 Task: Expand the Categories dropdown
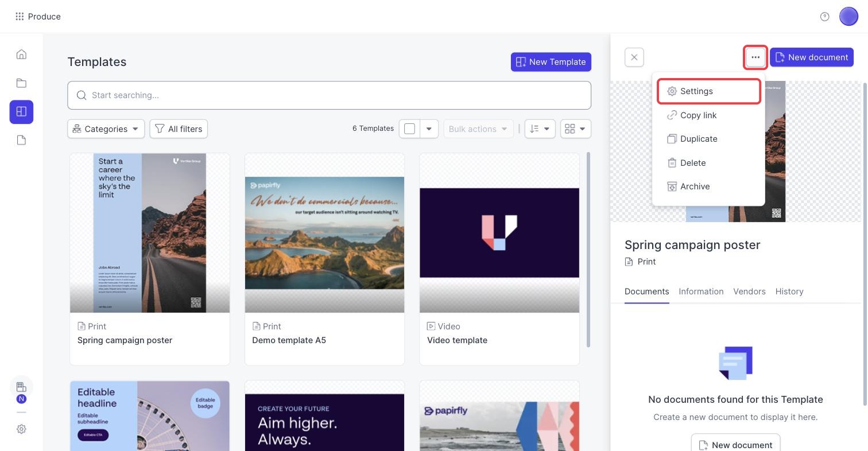coord(106,129)
